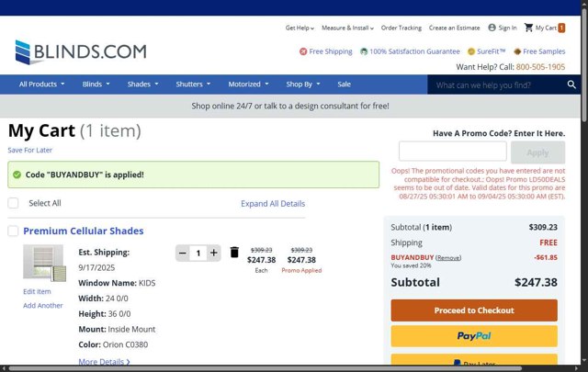The image size is (588, 372).
Task: Open the Blinds dropdown menu
Action: click(x=96, y=84)
